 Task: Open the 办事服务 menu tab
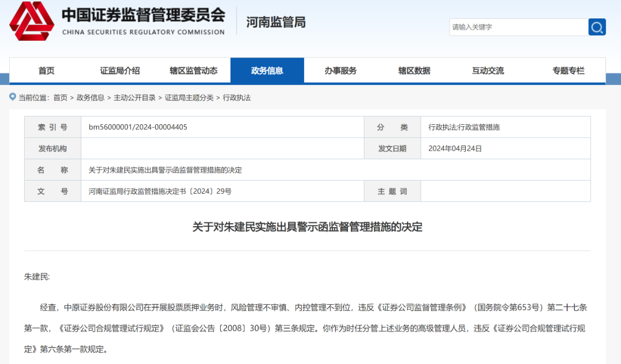[x=340, y=71]
